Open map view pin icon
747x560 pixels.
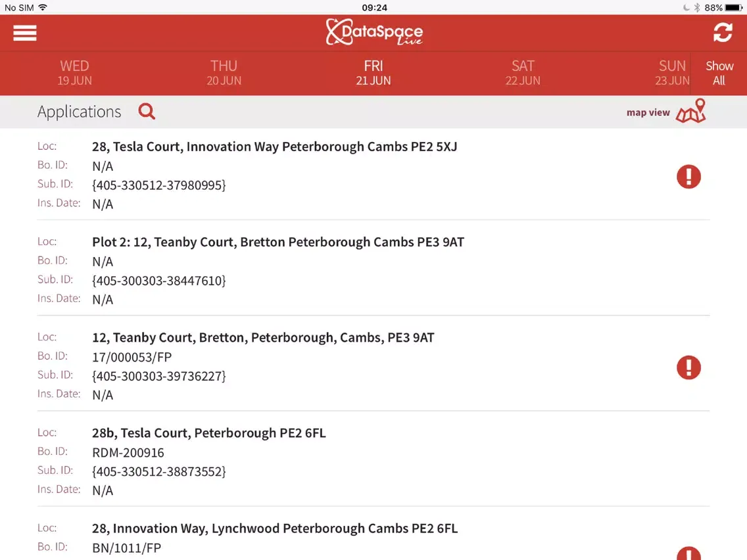pos(691,111)
